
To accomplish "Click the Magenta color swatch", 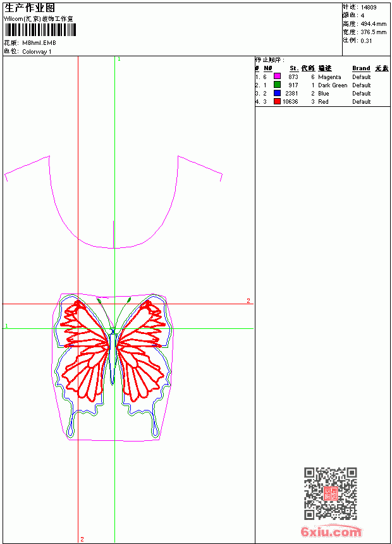I will (x=277, y=77).
